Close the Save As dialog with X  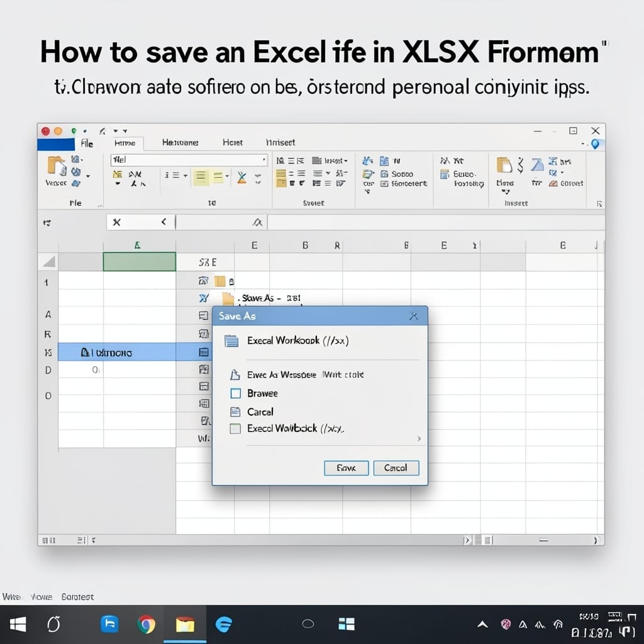[414, 316]
